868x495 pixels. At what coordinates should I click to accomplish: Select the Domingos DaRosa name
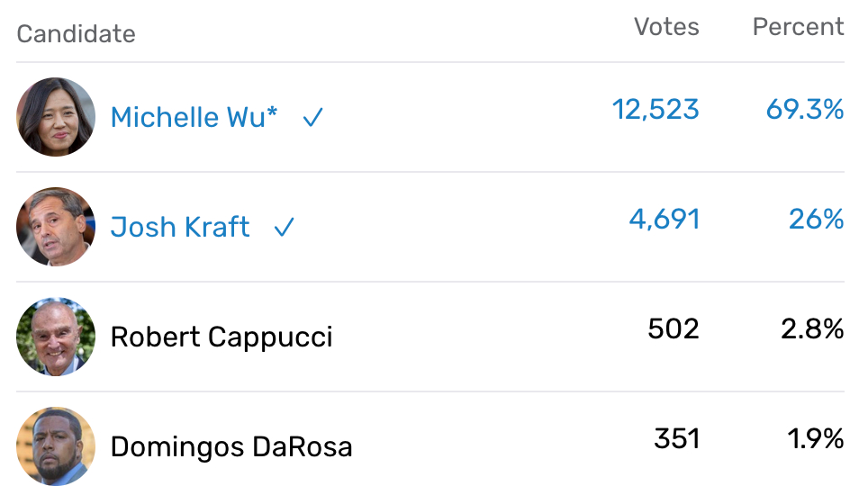(231, 447)
